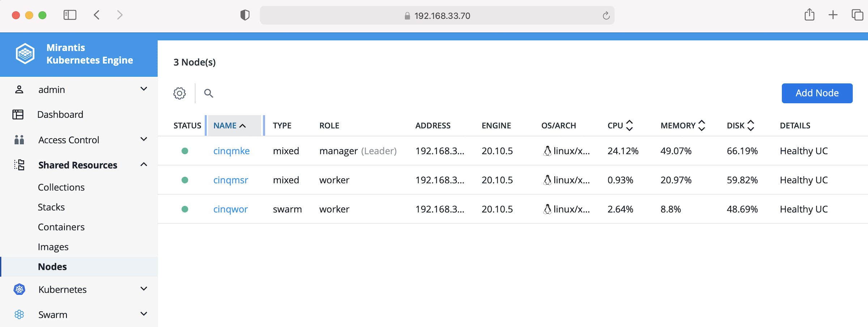This screenshot has width=868, height=327.
Task: Expand the Kubernetes sidebar section
Action: 144,289
